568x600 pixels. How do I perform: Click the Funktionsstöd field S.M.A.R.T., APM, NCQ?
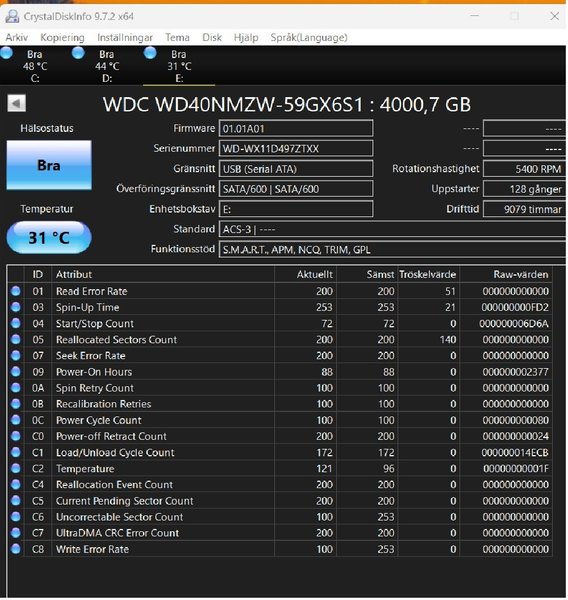(392, 249)
